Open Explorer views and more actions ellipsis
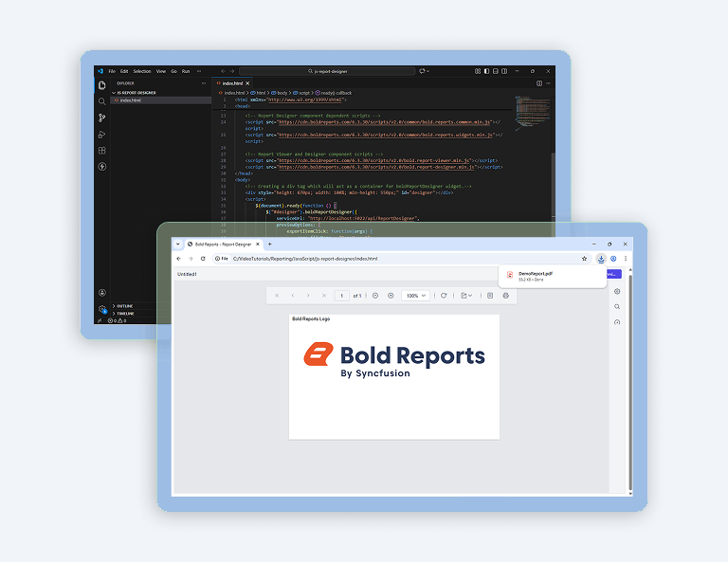728x562 pixels. (204, 83)
